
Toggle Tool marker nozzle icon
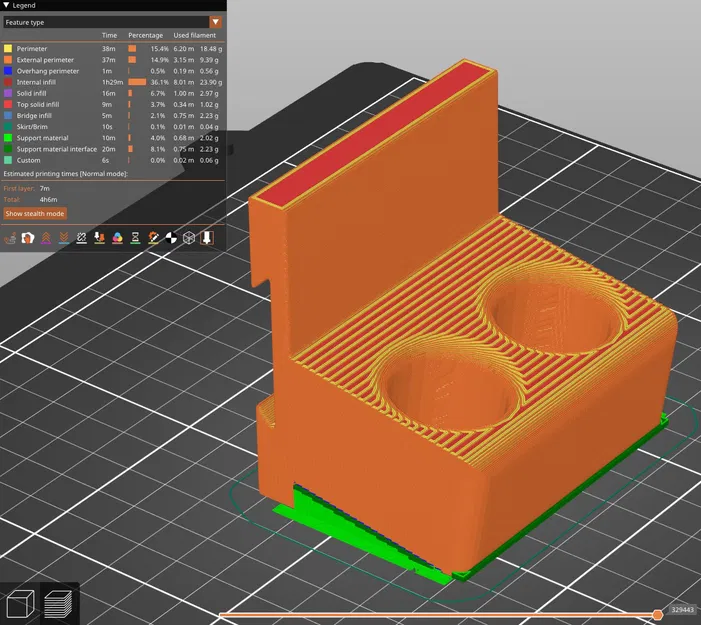207,238
